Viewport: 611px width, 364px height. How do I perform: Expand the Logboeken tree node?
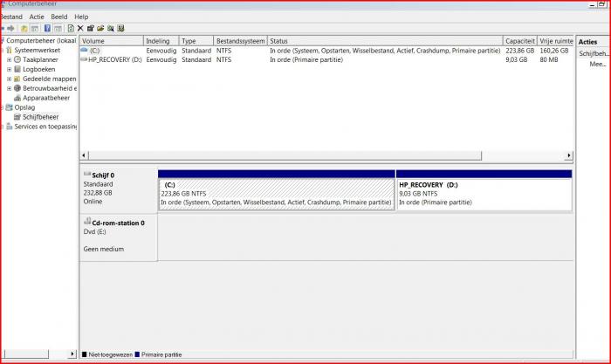(9, 69)
